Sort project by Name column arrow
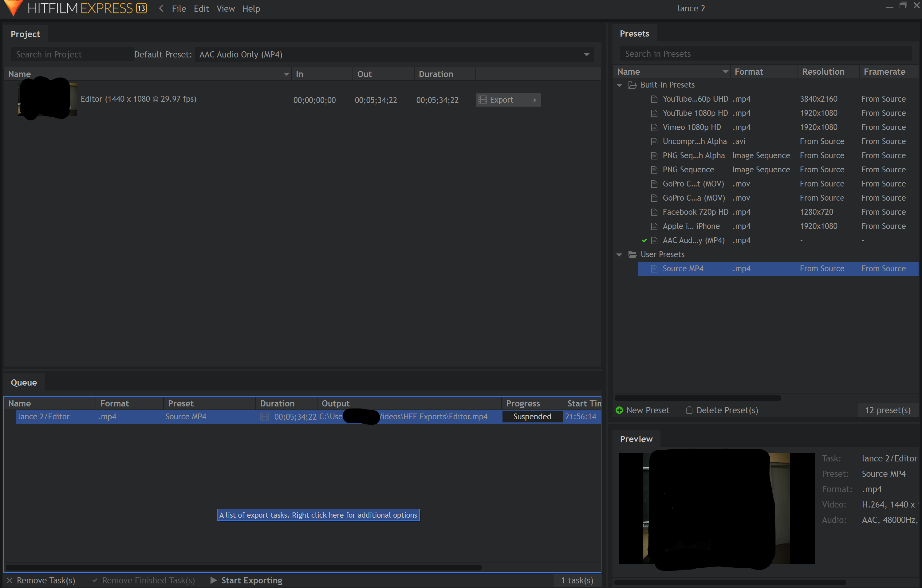 (286, 74)
